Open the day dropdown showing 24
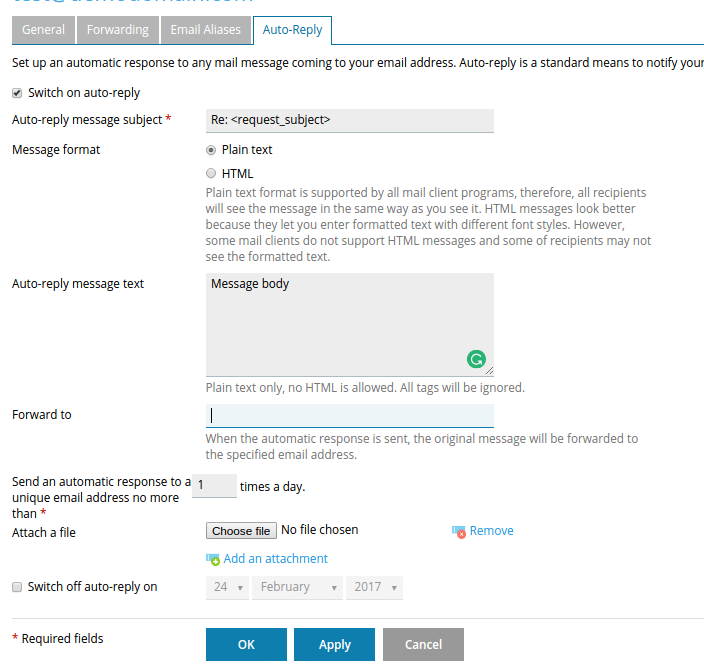Image resolution: width=704 pixels, height=667 pixels. 227,588
